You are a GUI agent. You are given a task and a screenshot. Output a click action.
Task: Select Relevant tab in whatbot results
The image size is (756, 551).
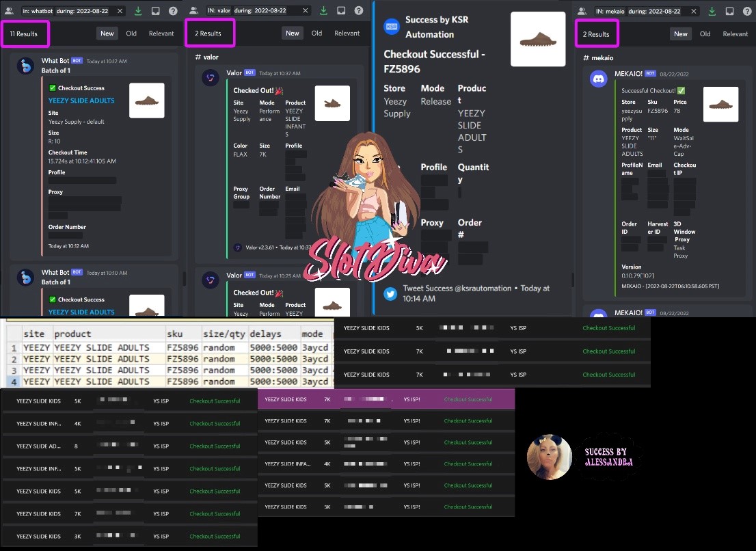tap(161, 33)
